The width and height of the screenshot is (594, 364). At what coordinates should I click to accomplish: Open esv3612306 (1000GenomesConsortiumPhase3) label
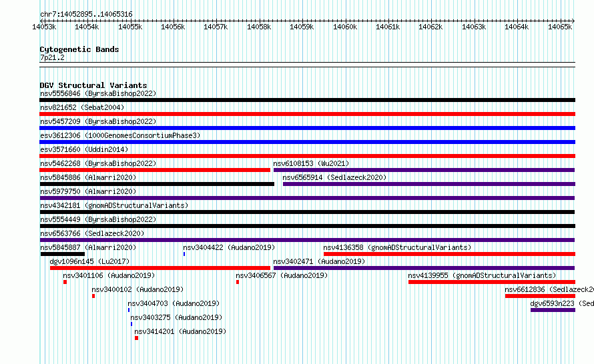(x=120, y=135)
